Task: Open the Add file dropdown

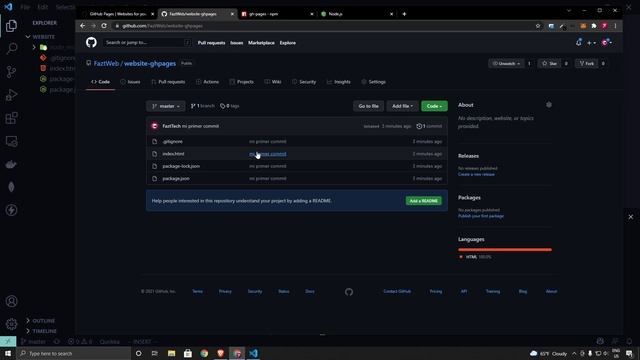Action: pyautogui.click(x=402, y=106)
